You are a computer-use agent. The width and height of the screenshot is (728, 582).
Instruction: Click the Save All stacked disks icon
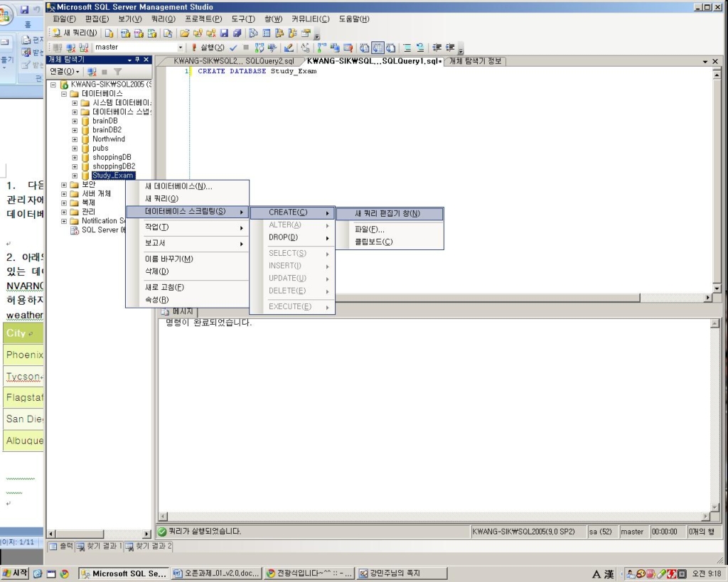pos(237,33)
